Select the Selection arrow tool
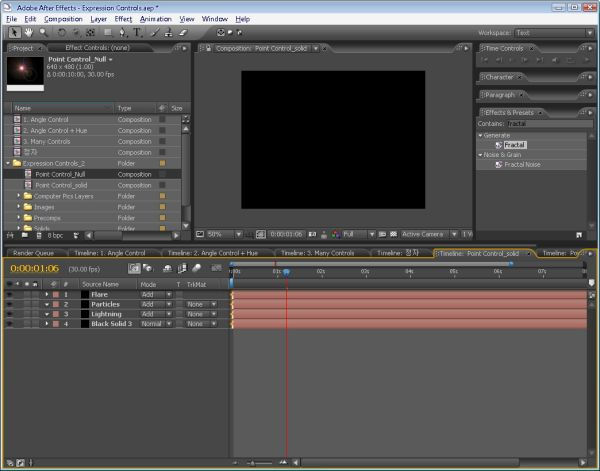Viewport: 600px width, 471px height. click(15, 33)
